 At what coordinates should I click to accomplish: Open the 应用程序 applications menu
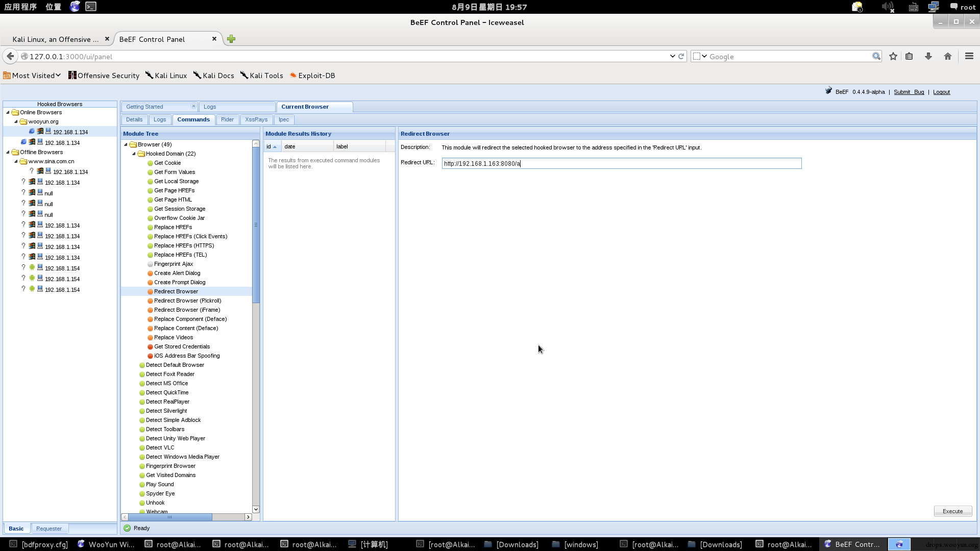(20, 7)
